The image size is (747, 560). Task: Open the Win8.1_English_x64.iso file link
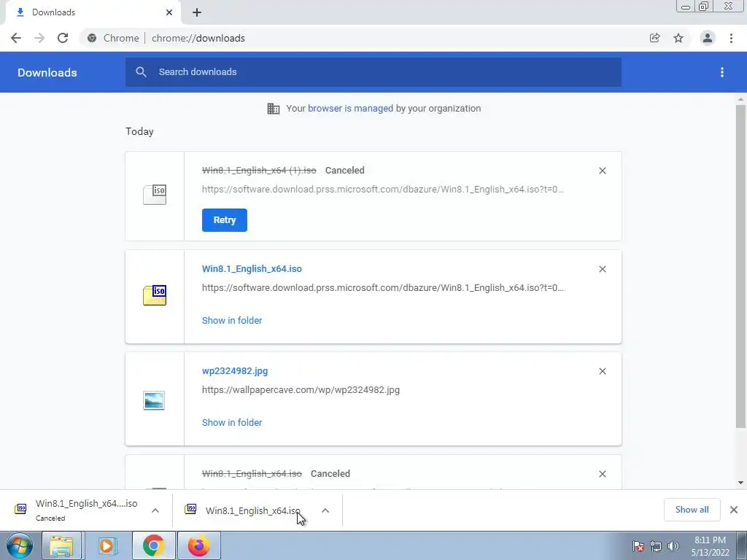click(x=252, y=268)
